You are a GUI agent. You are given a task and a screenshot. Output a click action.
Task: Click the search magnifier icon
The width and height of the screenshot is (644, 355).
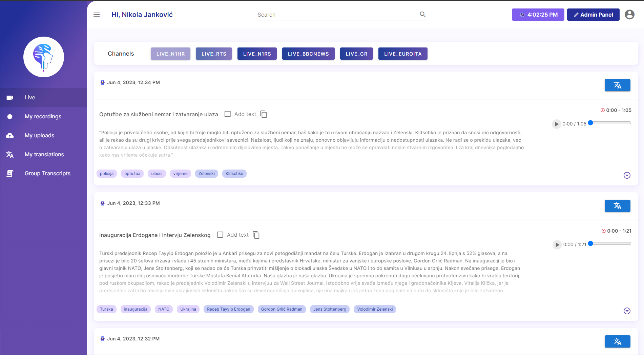[422, 14]
